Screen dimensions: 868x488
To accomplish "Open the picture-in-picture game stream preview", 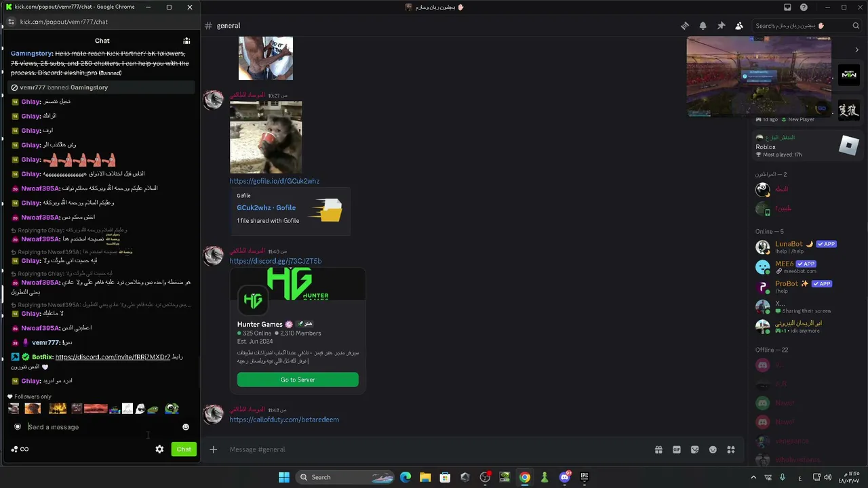I will (x=759, y=76).
